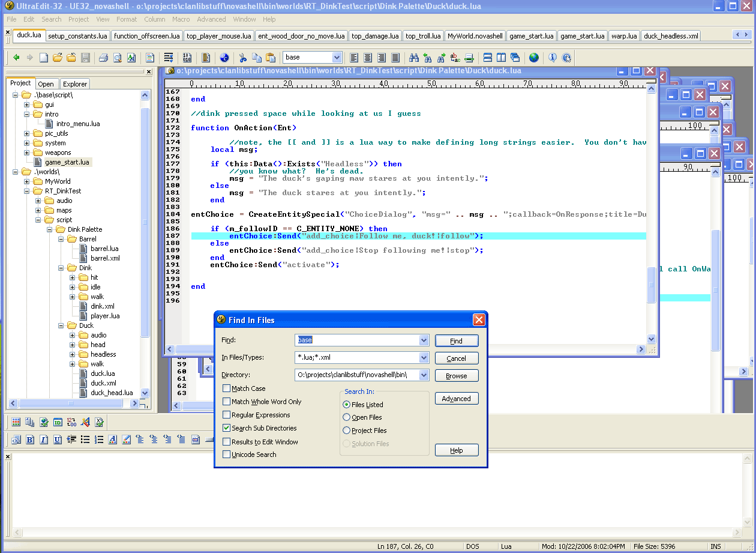
Task: Click the project tree vertical scrollbar
Action: [x=145, y=244]
